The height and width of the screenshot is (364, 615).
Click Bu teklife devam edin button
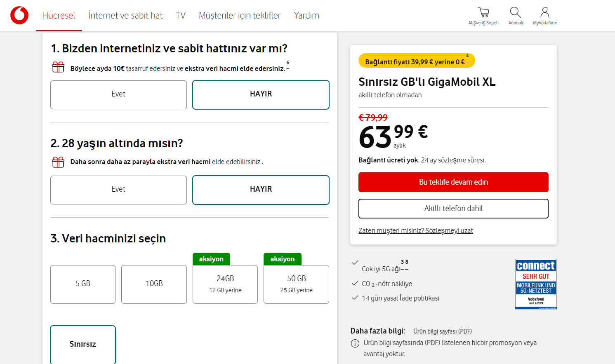453,182
